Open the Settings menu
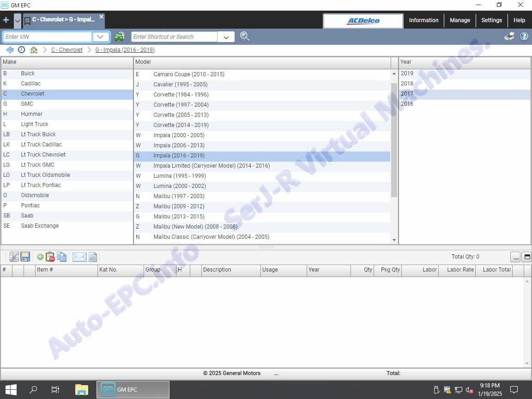This screenshot has height=399, width=532. (x=491, y=20)
